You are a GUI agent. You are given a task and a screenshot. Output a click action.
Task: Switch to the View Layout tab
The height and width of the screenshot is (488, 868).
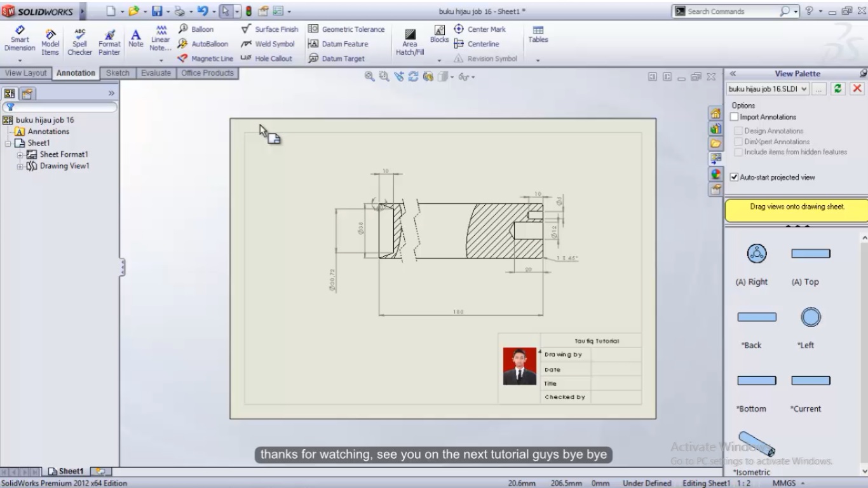(x=25, y=73)
